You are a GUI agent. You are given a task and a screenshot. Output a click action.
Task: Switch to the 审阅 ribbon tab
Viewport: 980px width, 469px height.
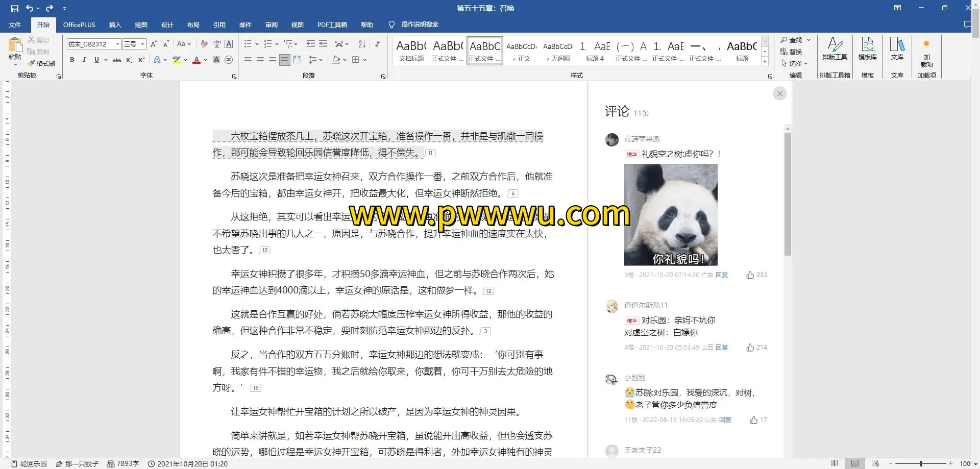(271, 24)
